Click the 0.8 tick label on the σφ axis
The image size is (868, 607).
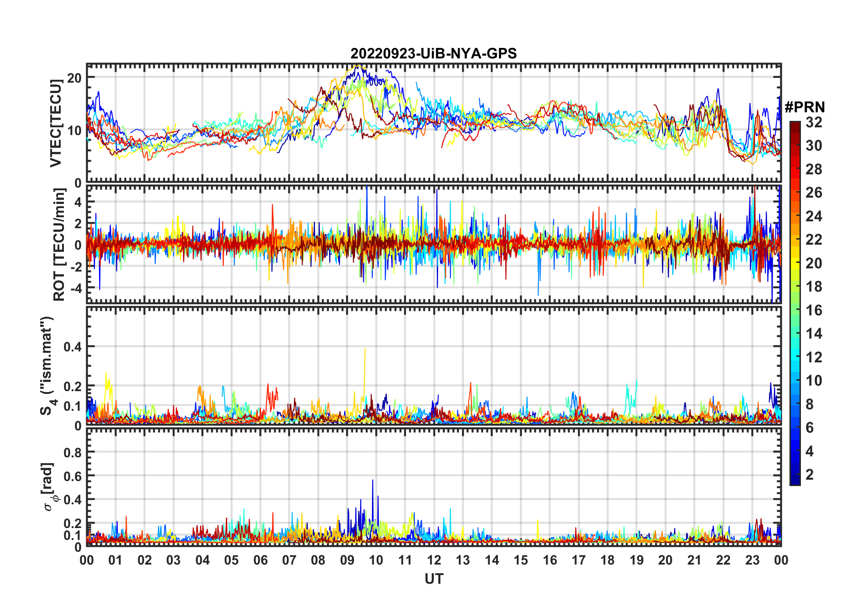[73, 453]
